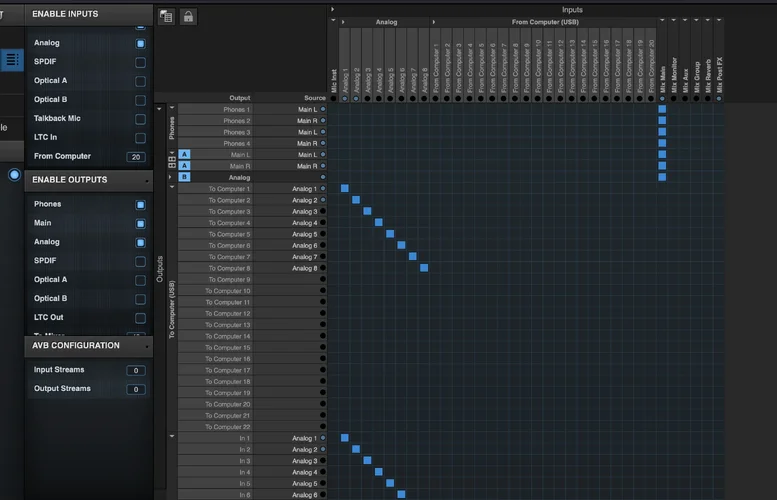Collapse the From Computer (USB) column group
This screenshot has width=777, height=500.
[x=434, y=22]
